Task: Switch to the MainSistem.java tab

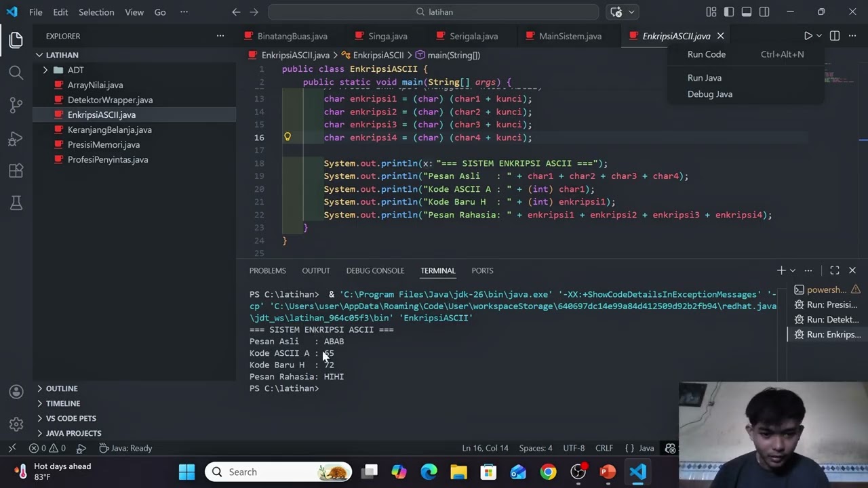Action: [x=570, y=36]
